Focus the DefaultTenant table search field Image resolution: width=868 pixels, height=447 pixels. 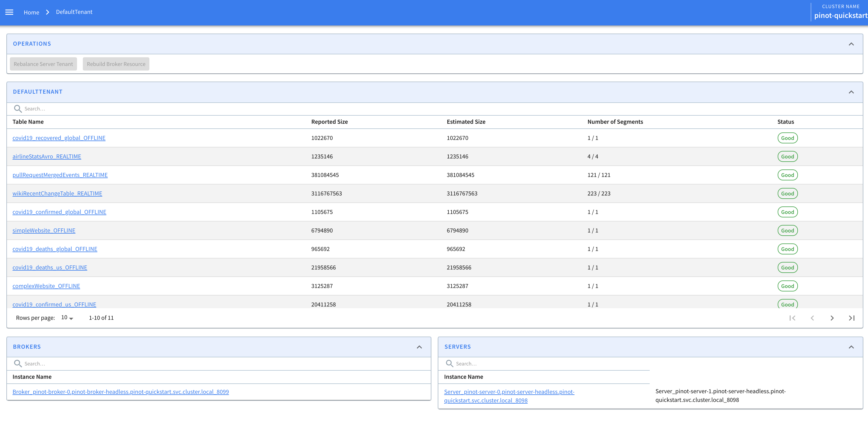(135, 109)
